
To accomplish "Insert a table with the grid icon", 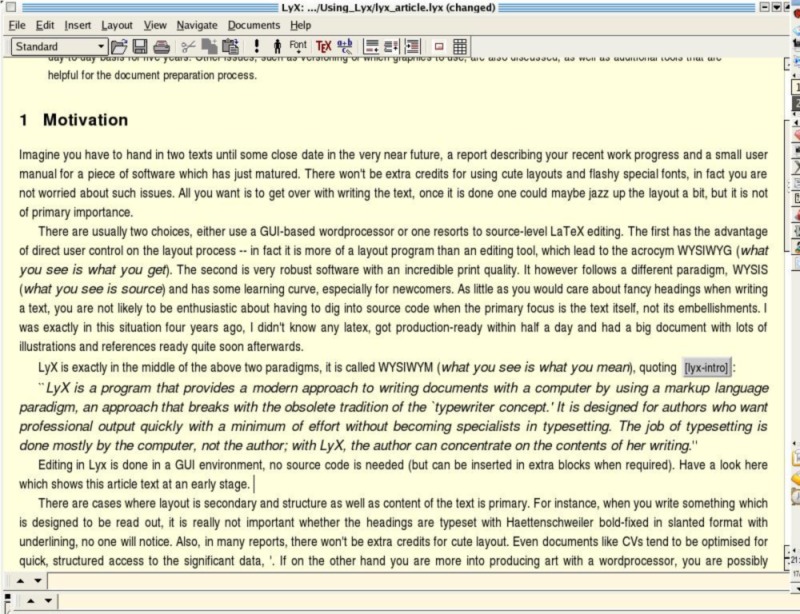I will point(460,46).
